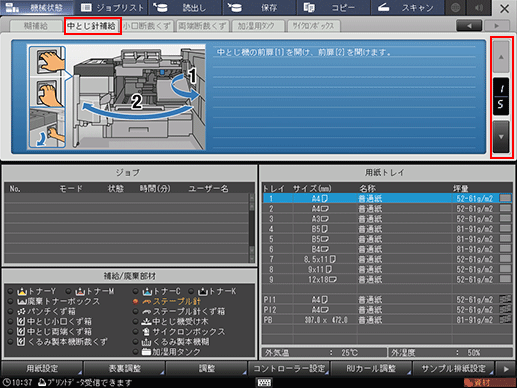This screenshot has width=517, height=388.
Task: Select the 保存 store tab
Action: pos(259,8)
